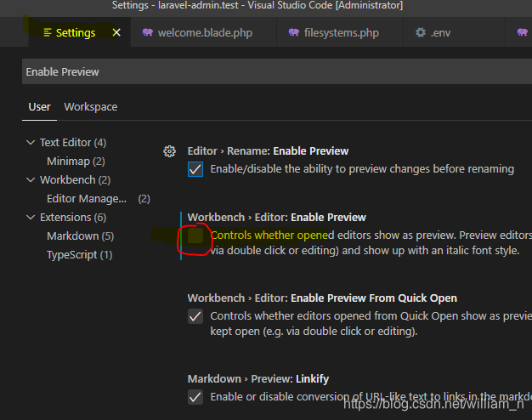Open the welcome.blade.php tab

click(203, 32)
